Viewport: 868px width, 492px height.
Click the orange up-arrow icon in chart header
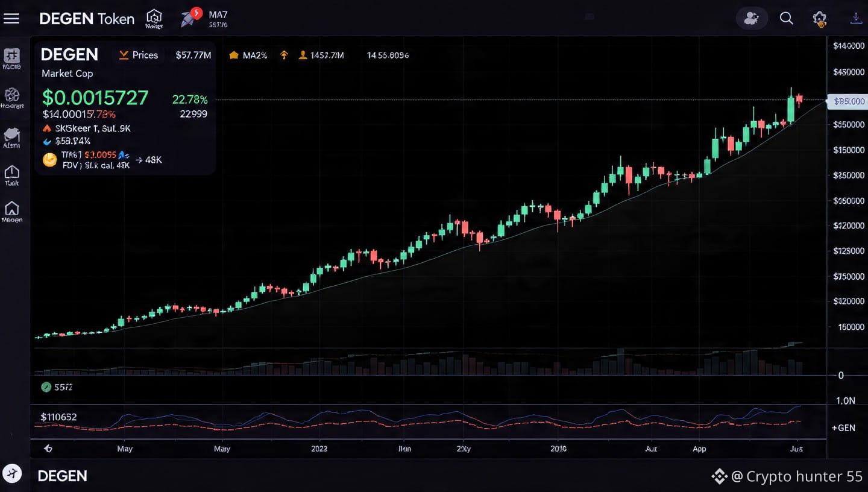pos(284,55)
